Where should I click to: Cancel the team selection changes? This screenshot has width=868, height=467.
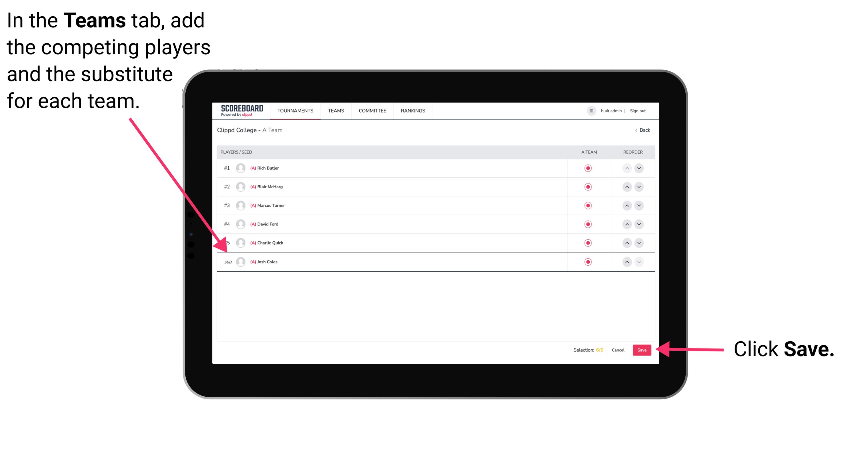click(618, 350)
